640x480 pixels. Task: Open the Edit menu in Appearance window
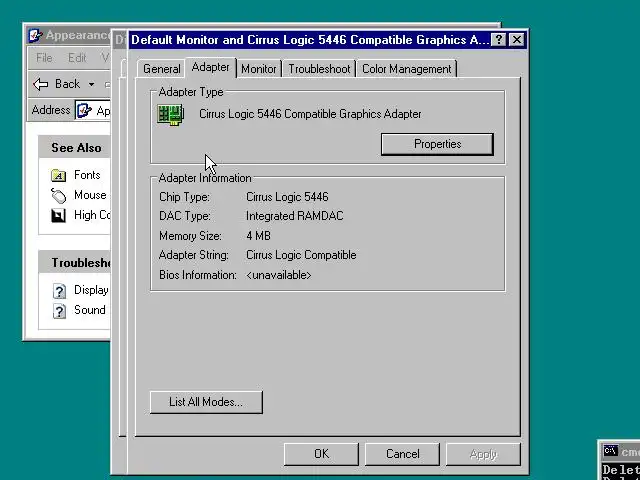(x=77, y=58)
